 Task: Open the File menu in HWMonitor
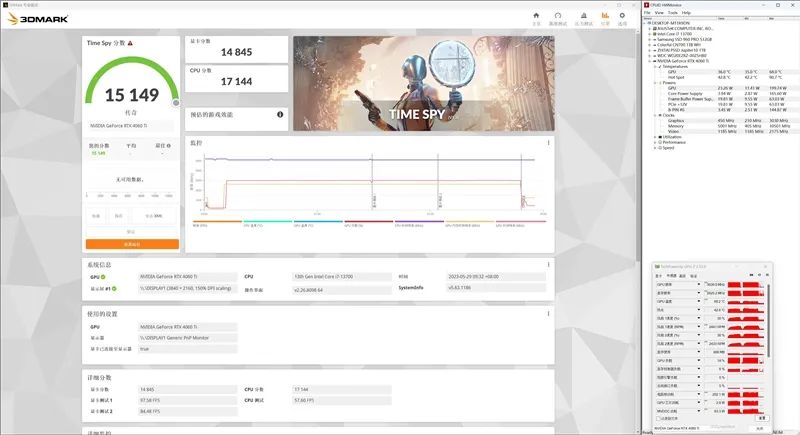(x=647, y=13)
